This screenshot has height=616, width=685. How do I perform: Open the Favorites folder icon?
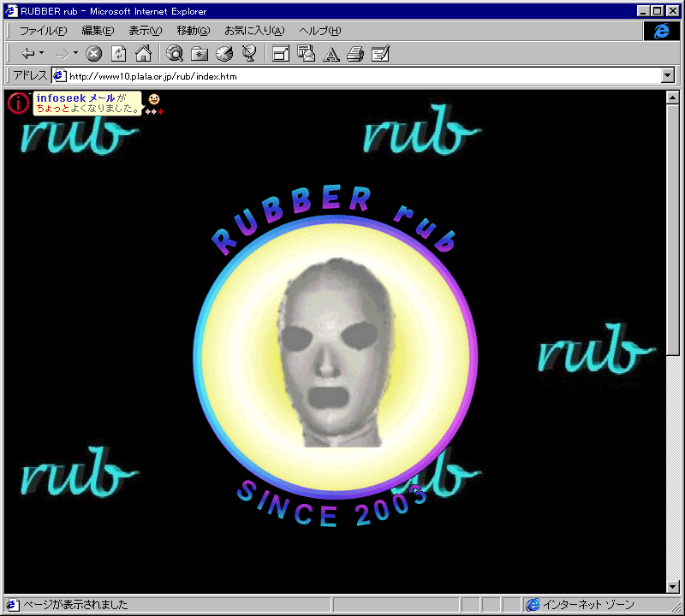click(200, 54)
